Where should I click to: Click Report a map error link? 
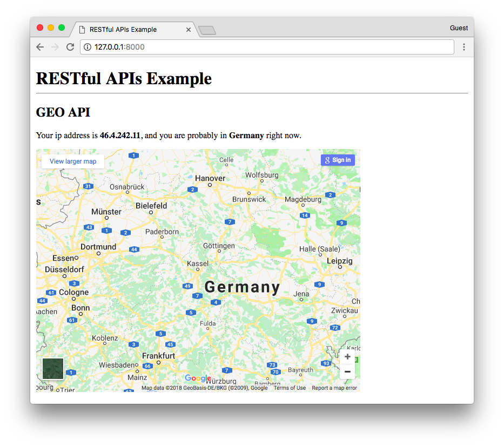[334, 388]
